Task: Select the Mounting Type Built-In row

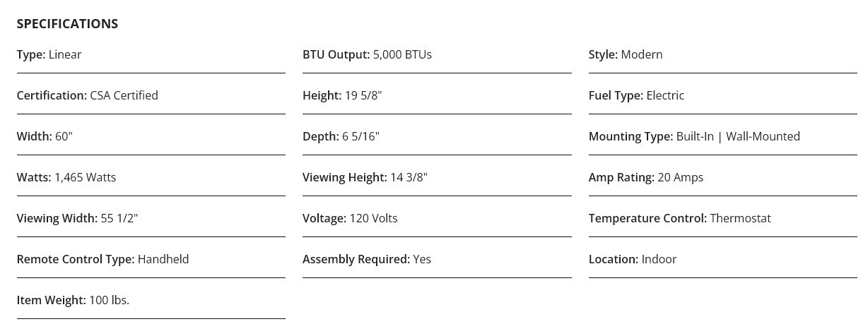Action: point(694,137)
